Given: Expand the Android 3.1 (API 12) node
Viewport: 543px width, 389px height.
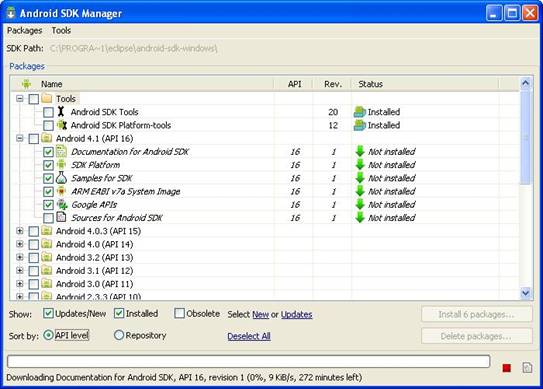Looking at the screenshot, I should click(x=20, y=270).
